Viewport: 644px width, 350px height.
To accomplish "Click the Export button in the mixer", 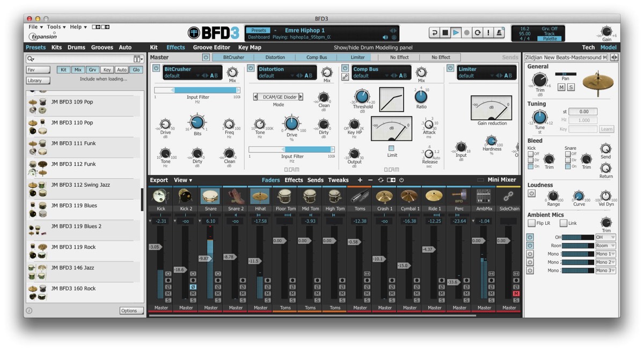I will (159, 180).
